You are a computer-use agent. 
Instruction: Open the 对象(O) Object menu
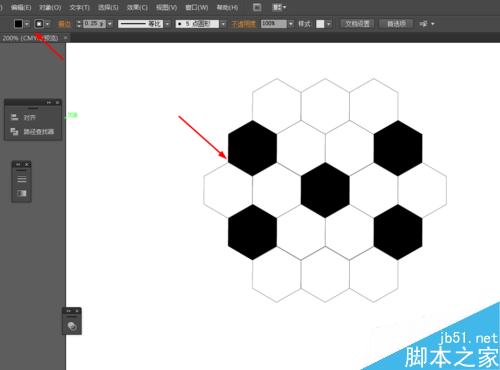(x=50, y=7)
